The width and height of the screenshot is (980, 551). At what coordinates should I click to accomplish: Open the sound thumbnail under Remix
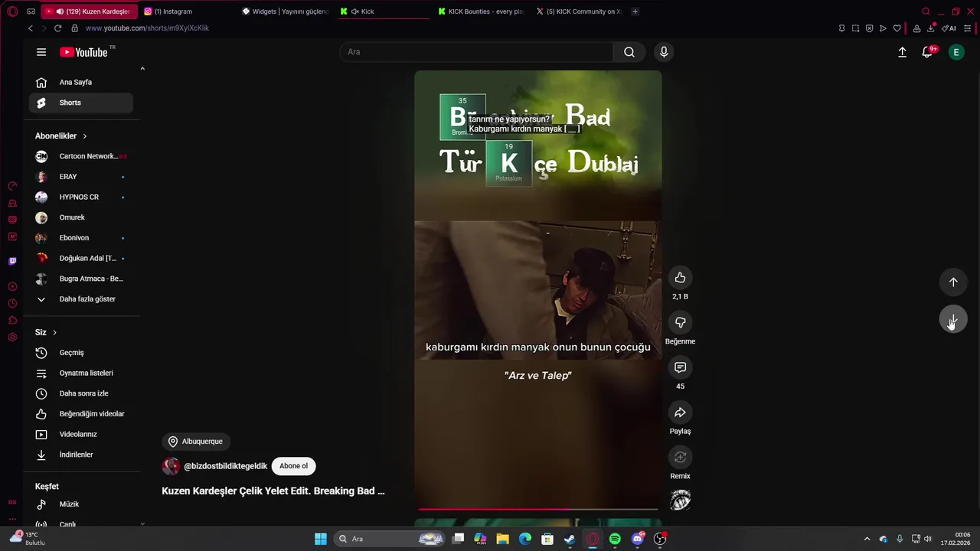tap(680, 500)
